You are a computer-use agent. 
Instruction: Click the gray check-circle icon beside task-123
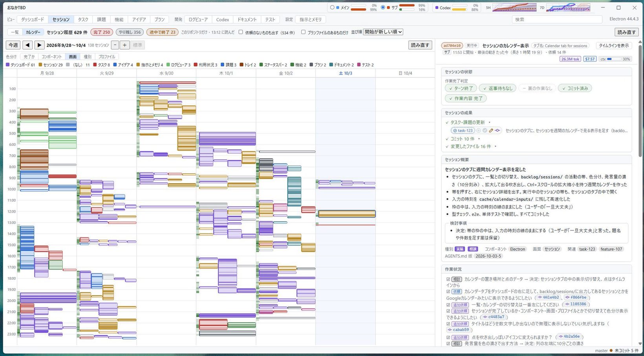485,130
